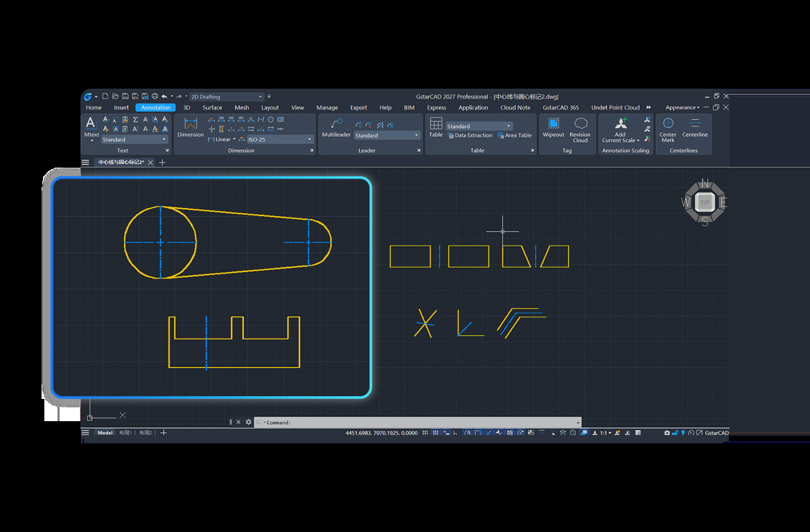Expand the 1:1 annotation scale dropdown
810x532 pixels.
606,433
